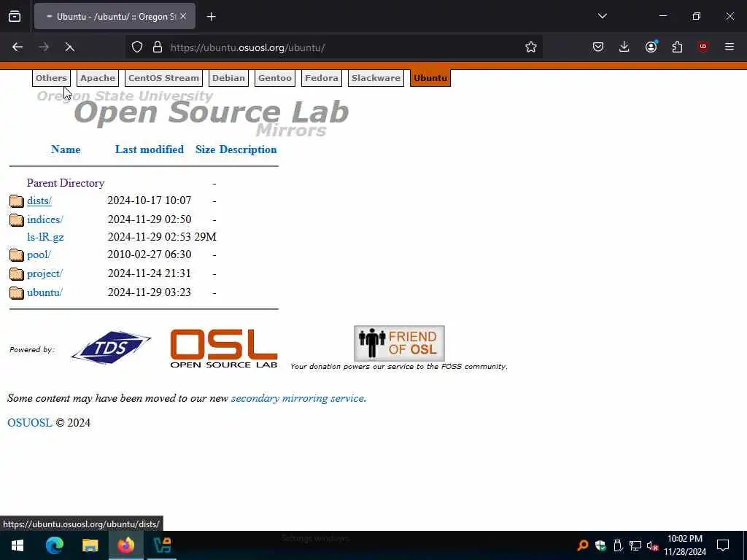Follow the secondary mirroring service link
Image resolution: width=747 pixels, height=560 pixels.
click(x=298, y=398)
